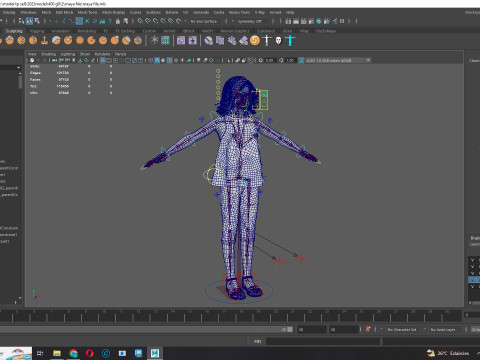The height and width of the screenshot is (360, 480).
Task: Open the viewport Lighting menu
Action: coord(68,54)
